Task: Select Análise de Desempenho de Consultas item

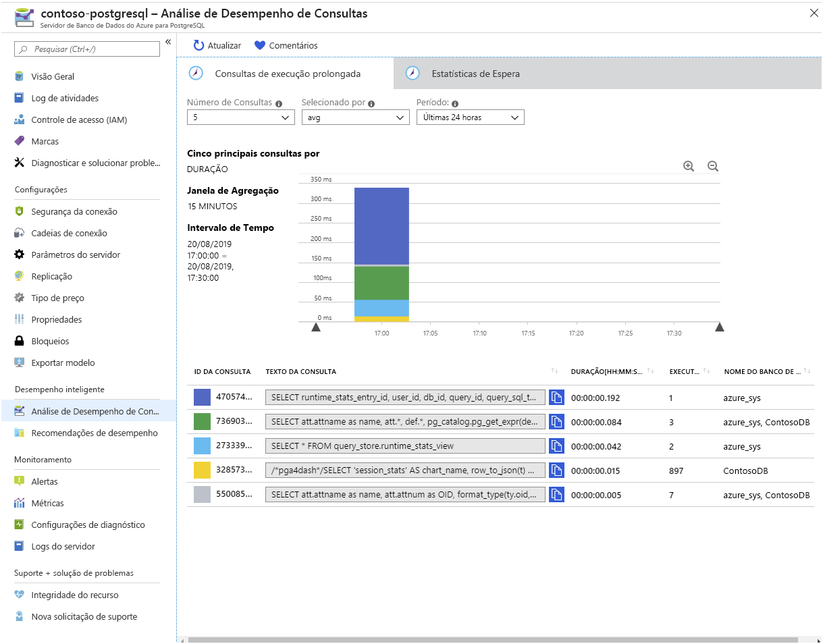Action: (x=88, y=411)
